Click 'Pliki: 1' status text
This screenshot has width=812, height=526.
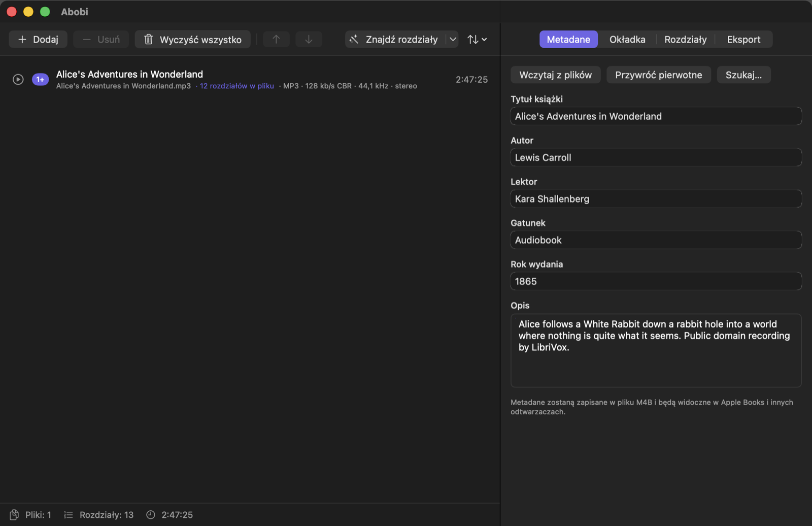[39, 515]
